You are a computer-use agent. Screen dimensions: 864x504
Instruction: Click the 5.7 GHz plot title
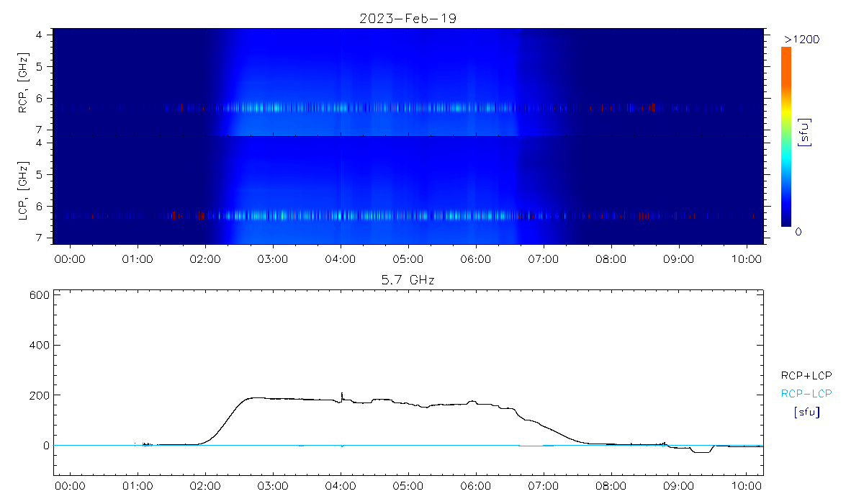[408, 279]
